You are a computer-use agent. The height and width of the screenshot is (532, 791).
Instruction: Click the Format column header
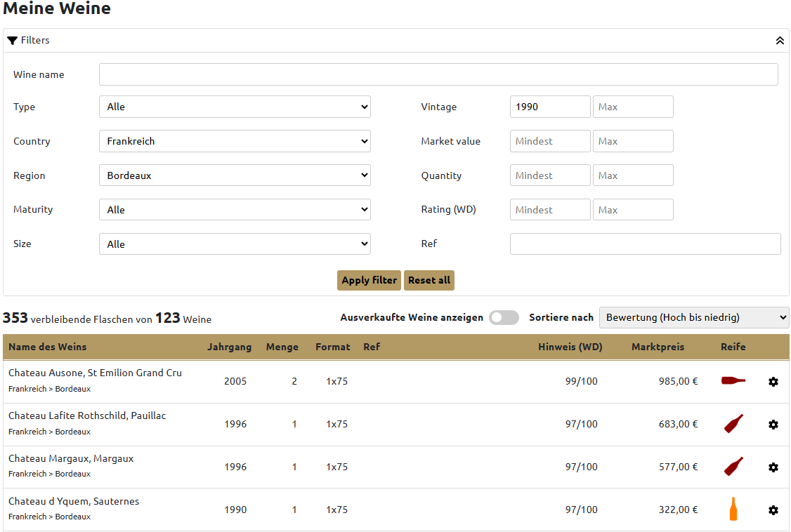tap(332, 347)
